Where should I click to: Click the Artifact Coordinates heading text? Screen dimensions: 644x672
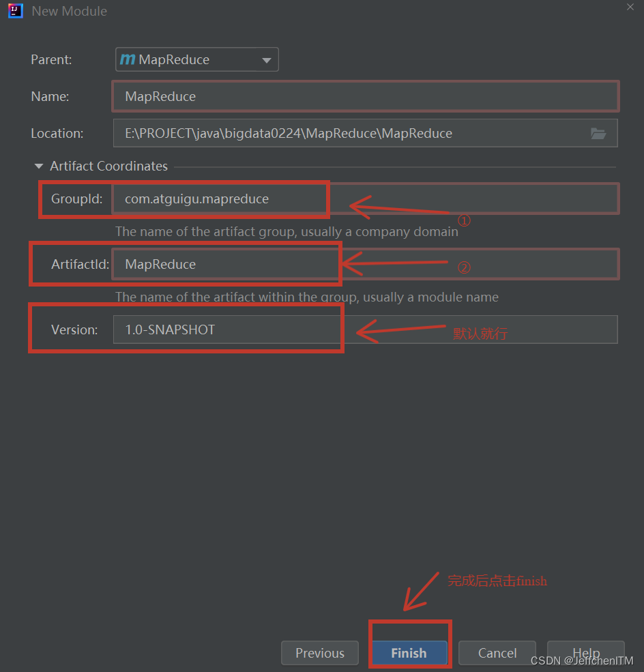(108, 166)
